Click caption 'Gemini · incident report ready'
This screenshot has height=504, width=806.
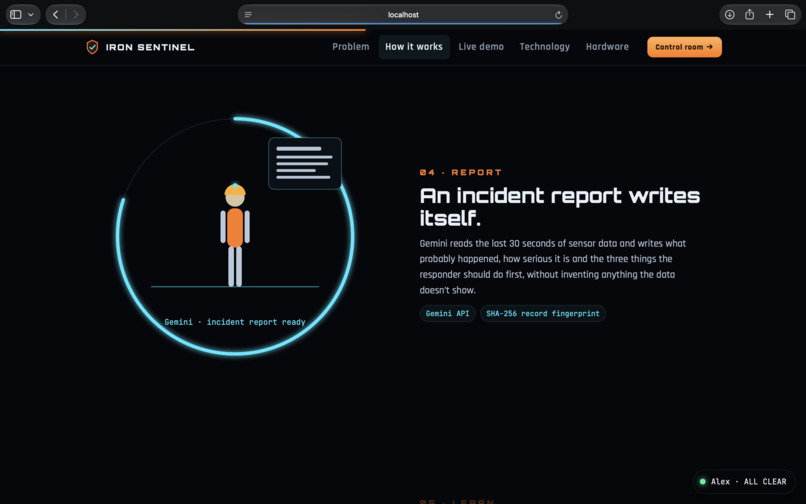(x=235, y=322)
